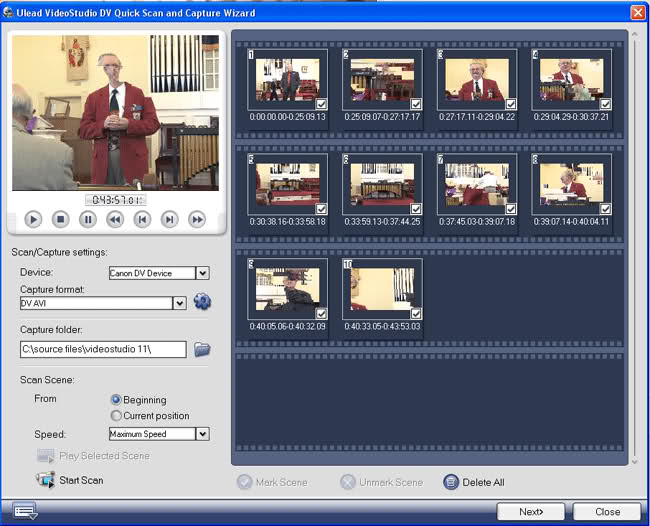
Task: Uncheck scene 7 checkbox
Action: point(511,208)
